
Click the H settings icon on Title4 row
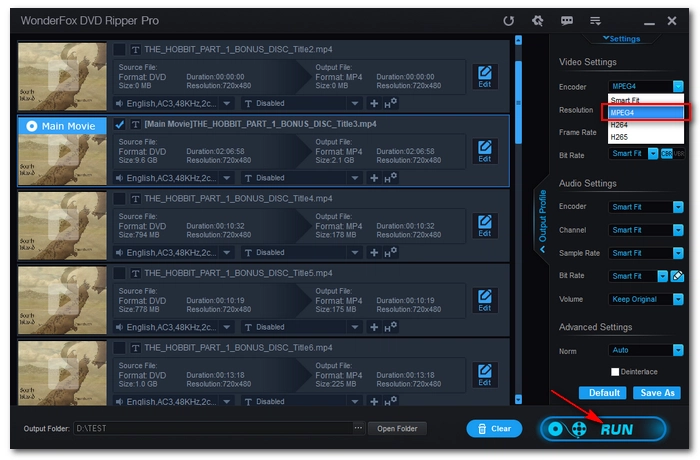[x=390, y=252]
